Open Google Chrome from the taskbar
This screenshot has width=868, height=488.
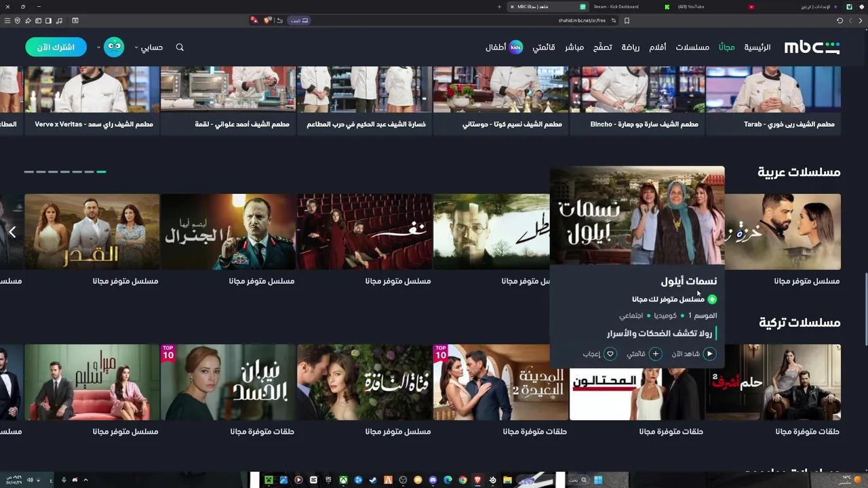click(x=462, y=480)
